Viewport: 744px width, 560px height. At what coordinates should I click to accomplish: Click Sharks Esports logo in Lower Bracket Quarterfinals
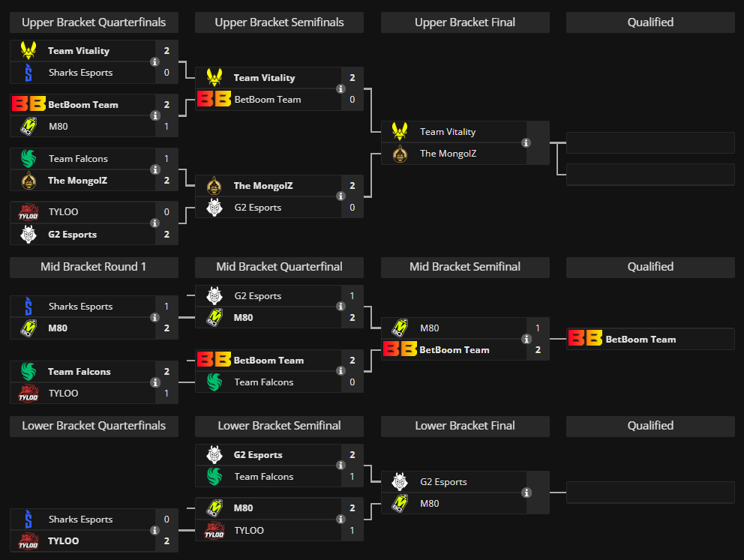coord(28,519)
